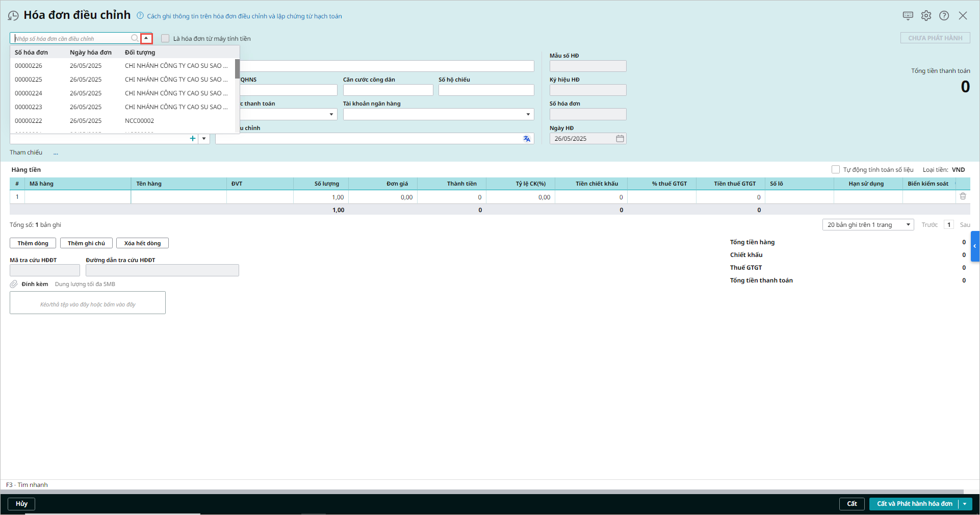This screenshot has width=980, height=515.
Task: Open the adjustment invoice guidance link
Action: 244,16
